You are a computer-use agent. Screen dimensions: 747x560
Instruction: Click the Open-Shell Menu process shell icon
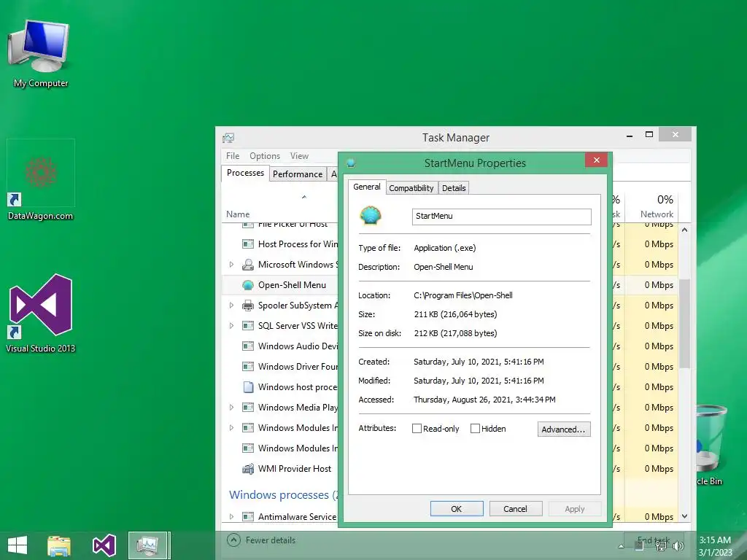248,285
